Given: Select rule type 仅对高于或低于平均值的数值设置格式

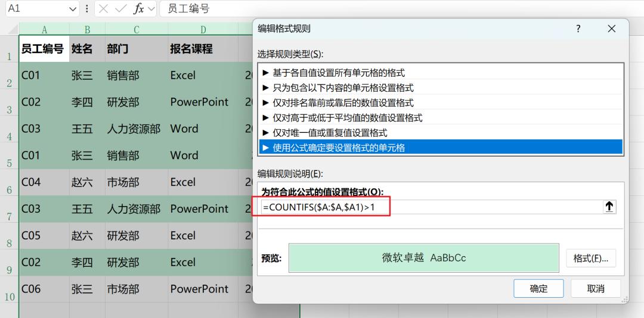Looking at the screenshot, I should pyautogui.click(x=441, y=118).
